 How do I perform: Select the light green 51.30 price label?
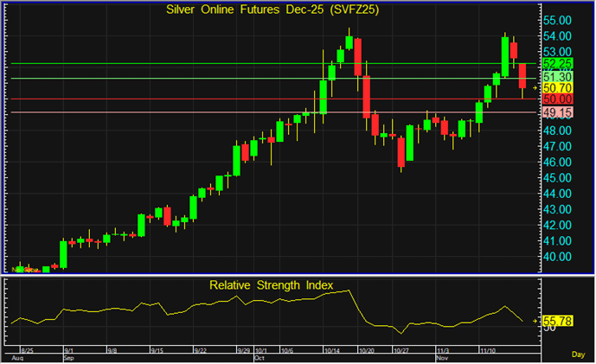558,78
